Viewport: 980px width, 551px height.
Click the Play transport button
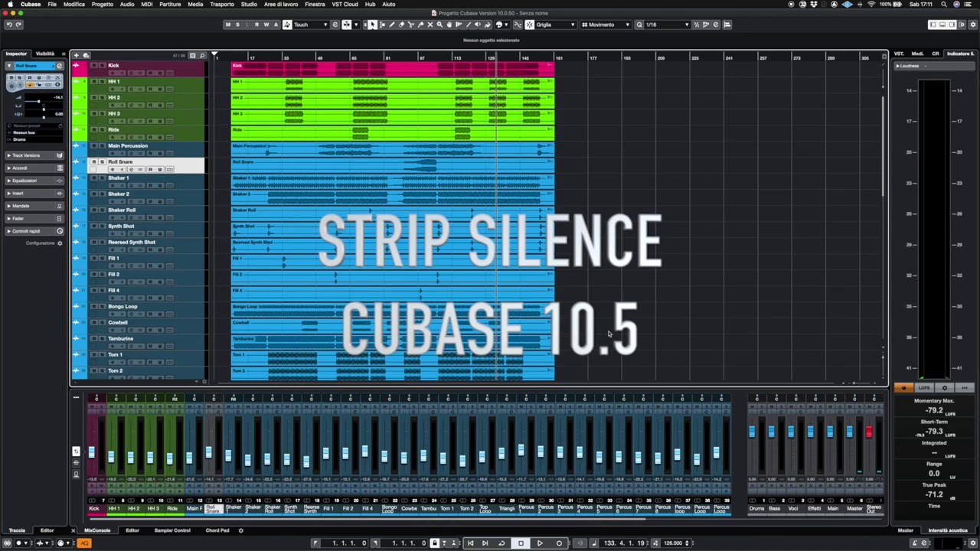pos(540,543)
